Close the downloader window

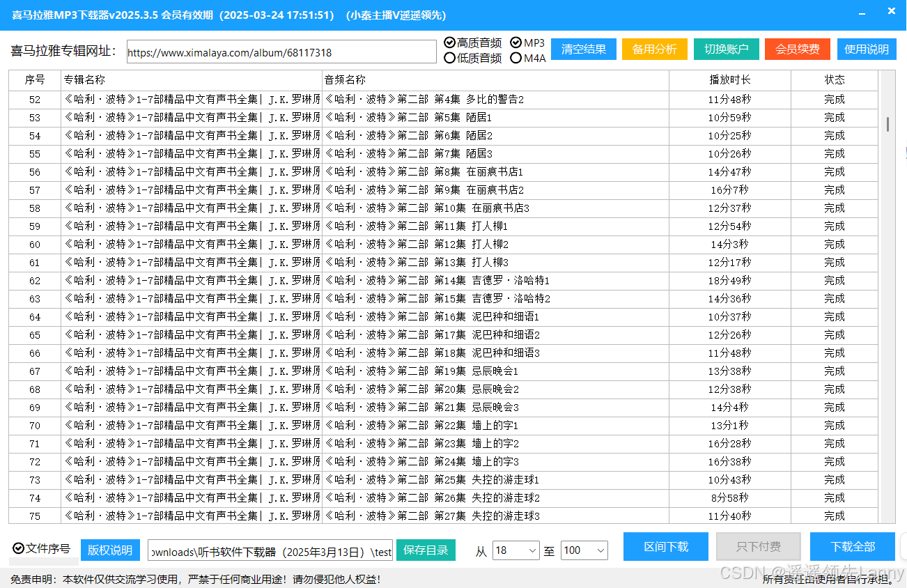click(891, 10)
